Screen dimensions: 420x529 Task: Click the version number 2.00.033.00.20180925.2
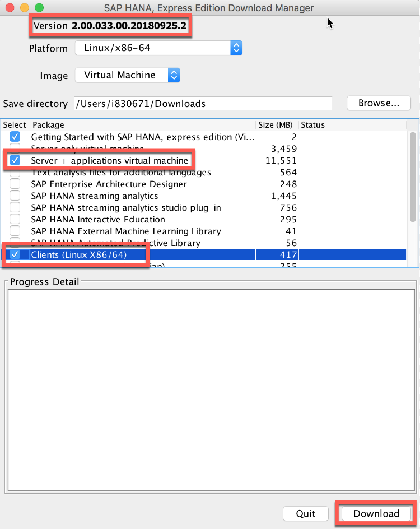point(129,26)
